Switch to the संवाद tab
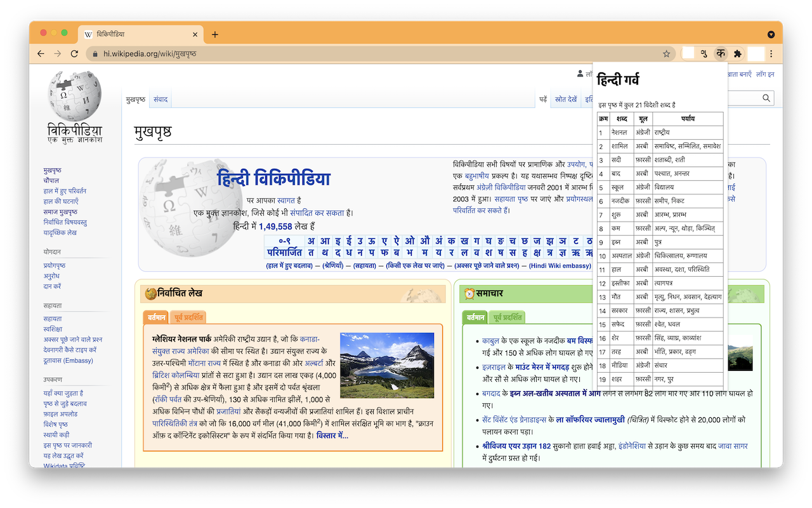This screenshot has height=508, width=812. click(160, 100)
